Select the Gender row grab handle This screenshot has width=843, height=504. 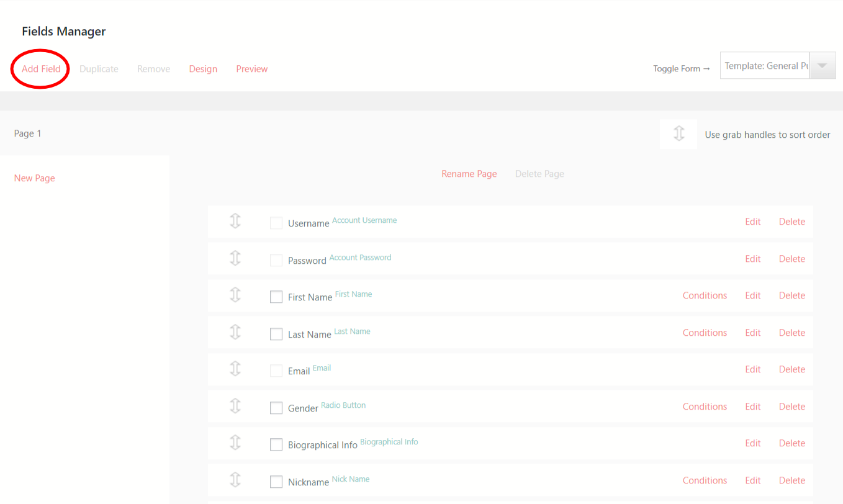pos(235,406)
